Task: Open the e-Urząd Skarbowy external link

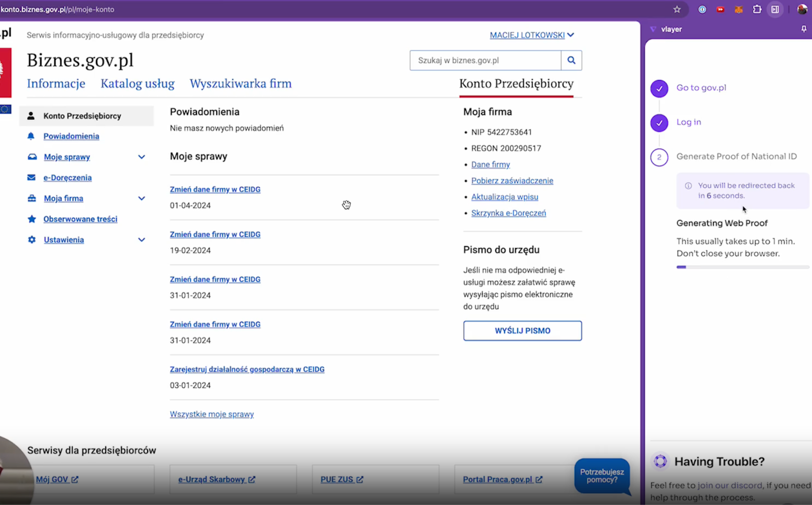Action: (217, 479)
